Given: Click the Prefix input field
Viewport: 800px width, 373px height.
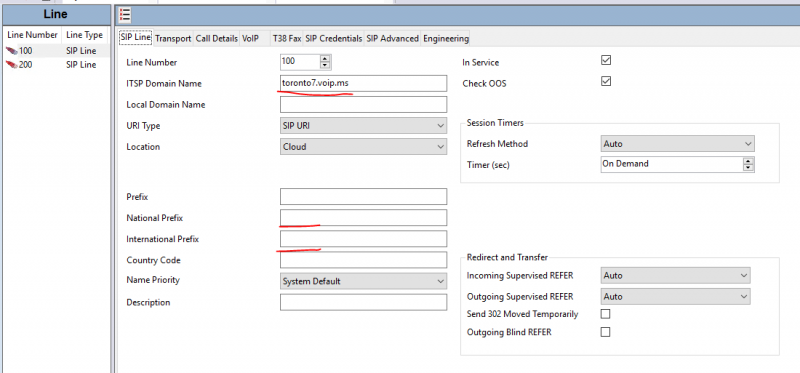Looking at the screenshot, I should (363, 196).
